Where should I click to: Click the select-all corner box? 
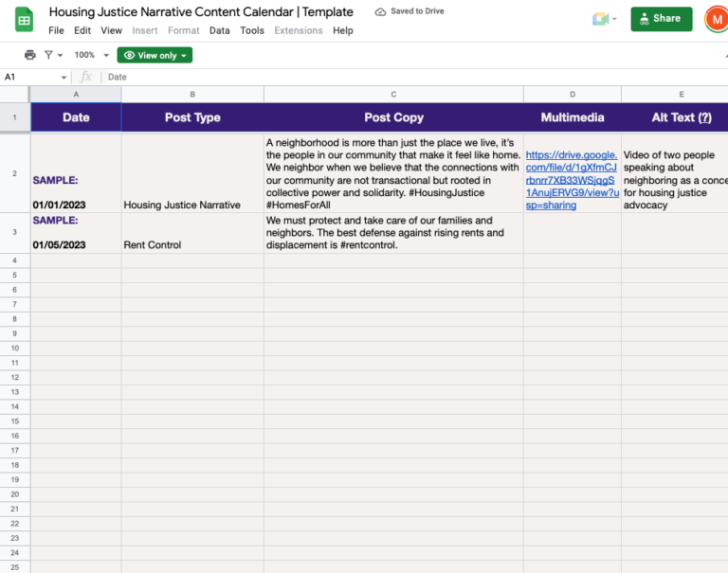point(15,95)
